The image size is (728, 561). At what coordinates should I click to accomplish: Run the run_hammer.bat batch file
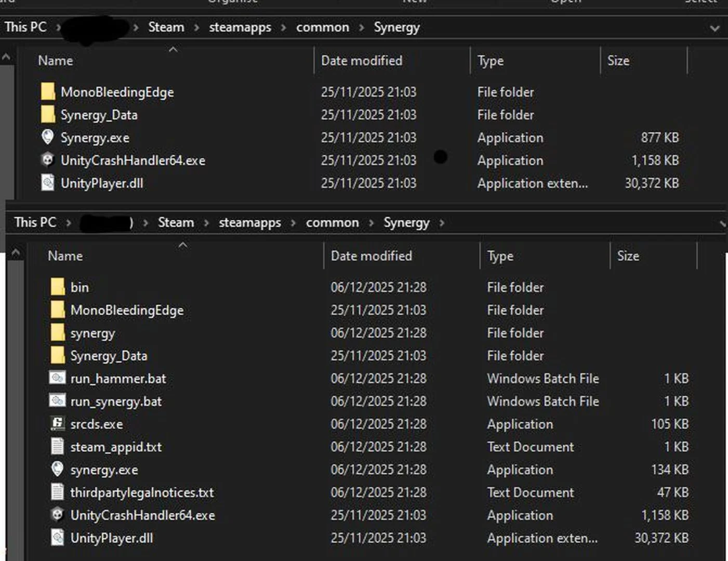click(x=118, y=378)
